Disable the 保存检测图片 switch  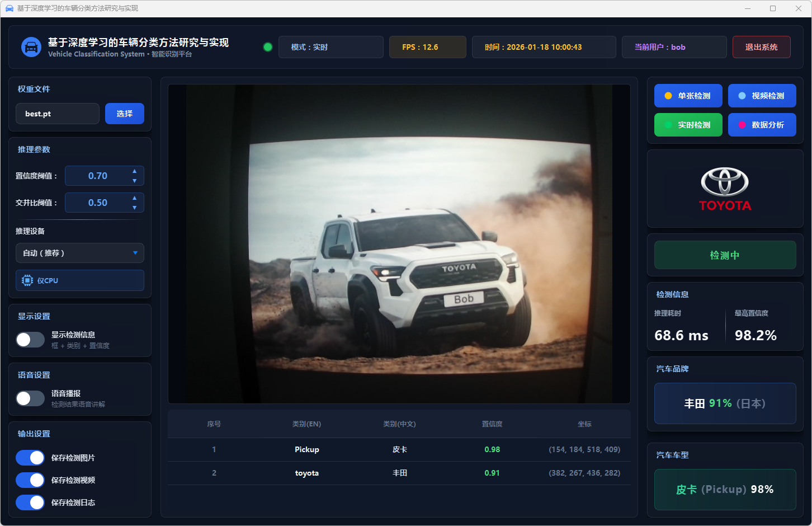click(x=30, y=458)
